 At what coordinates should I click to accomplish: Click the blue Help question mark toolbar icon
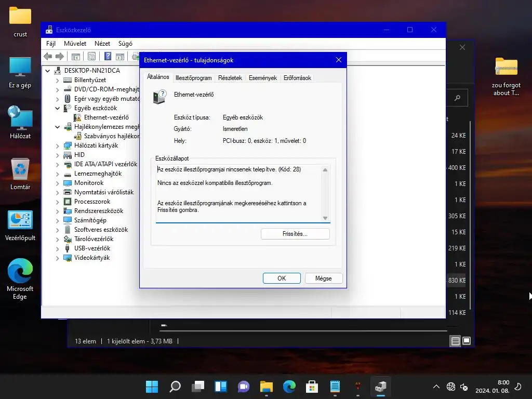(x=108, y=56)
